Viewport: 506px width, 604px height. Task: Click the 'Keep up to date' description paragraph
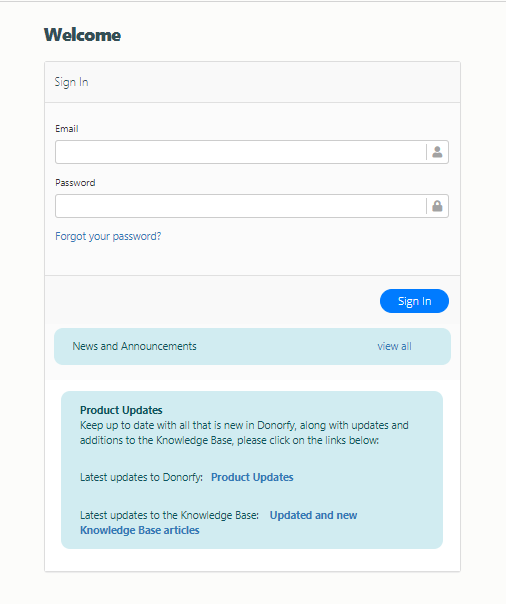(x=244, y=433)
